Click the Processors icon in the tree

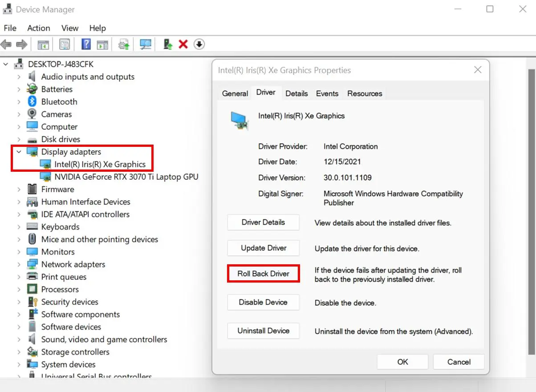pos(32,289)
